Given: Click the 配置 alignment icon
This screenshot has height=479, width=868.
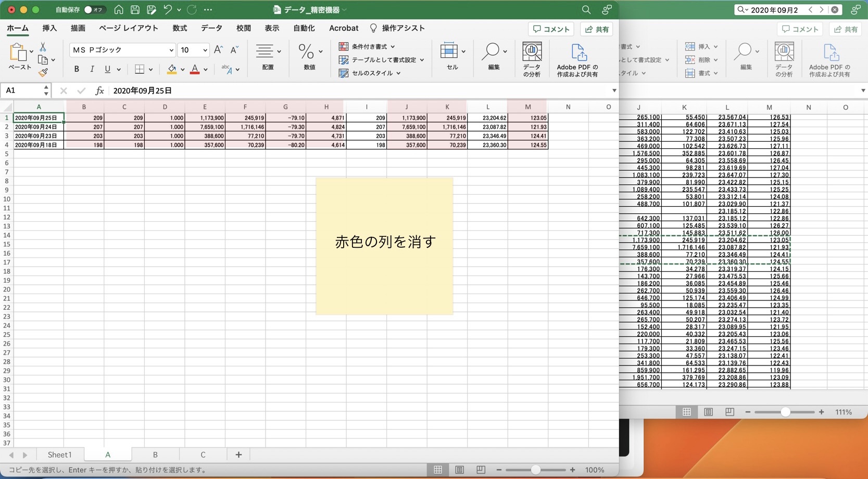Looking at the screenshot, I should (x=265, y=51).
